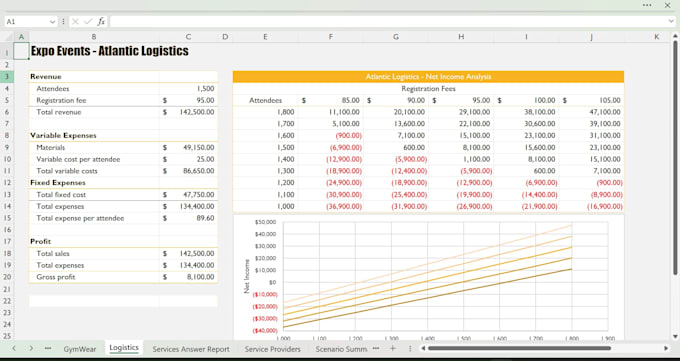The width and height of the screenshot is (680, 361).
Task: Show more sheets via right ellipsis
Action: [376, 348]
